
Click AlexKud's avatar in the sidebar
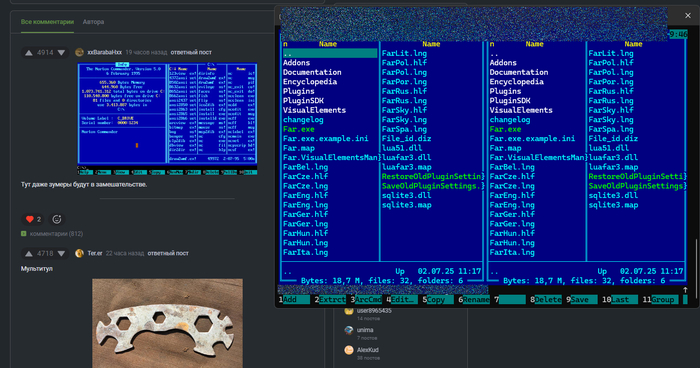tap(349, 350)
